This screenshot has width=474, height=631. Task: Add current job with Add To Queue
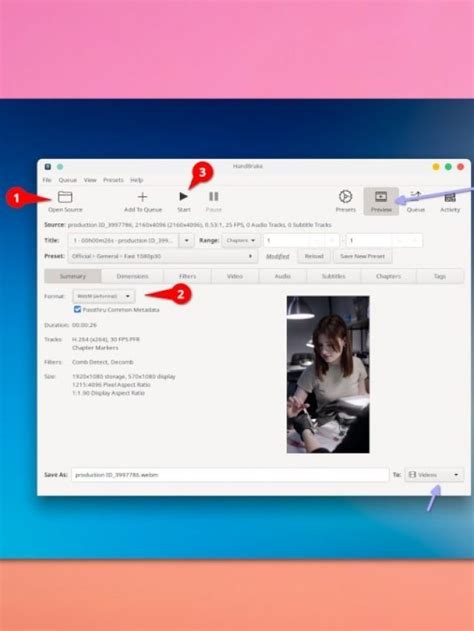pyautogui.click(x=142, y=201)
